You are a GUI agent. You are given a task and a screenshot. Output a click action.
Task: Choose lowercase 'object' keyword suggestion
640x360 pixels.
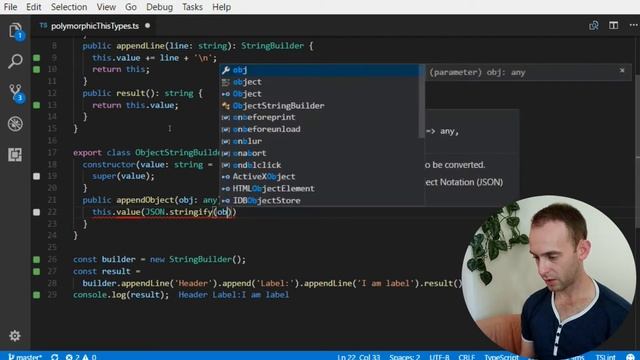point(320,82)
